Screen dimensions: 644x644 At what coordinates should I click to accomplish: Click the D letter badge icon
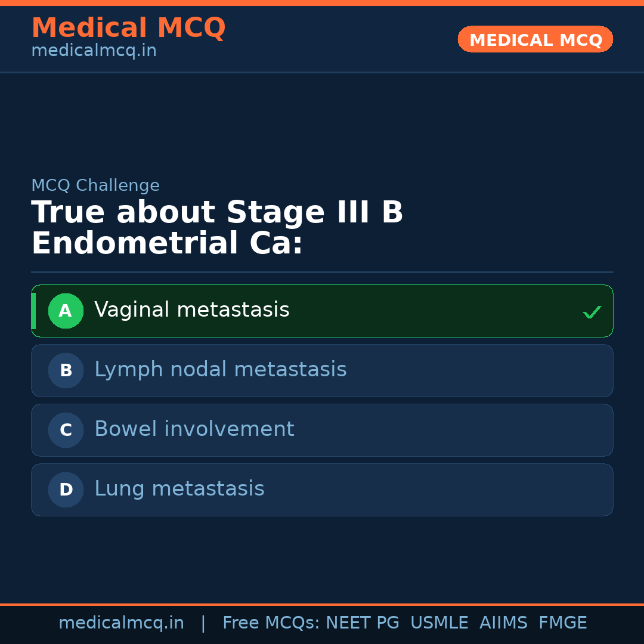pos(66,490)
